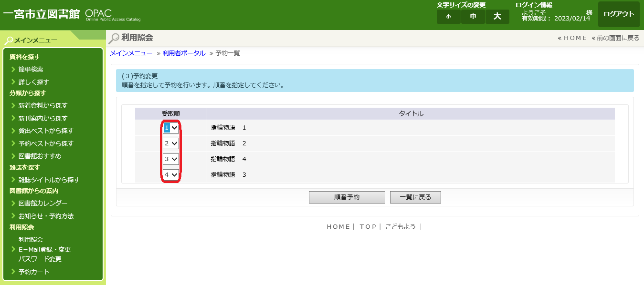Click the 受取順 column header
The height and width of the screenshot is (285, 644).
click(x=171, y=113)
